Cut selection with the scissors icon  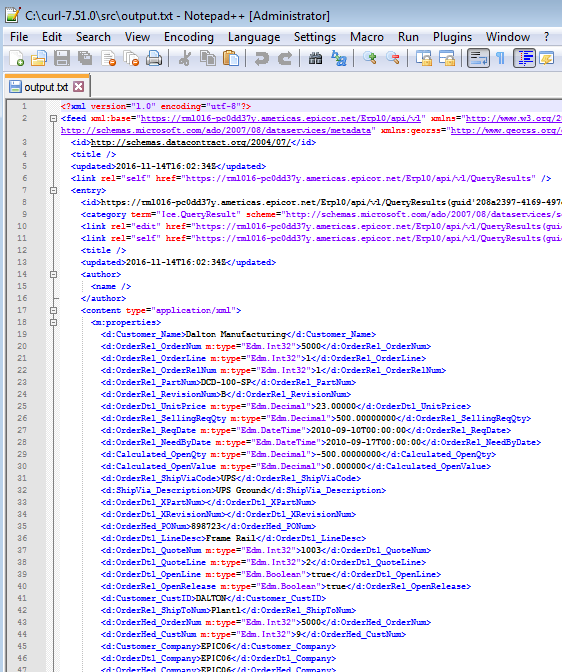click(x=185, y=58)
